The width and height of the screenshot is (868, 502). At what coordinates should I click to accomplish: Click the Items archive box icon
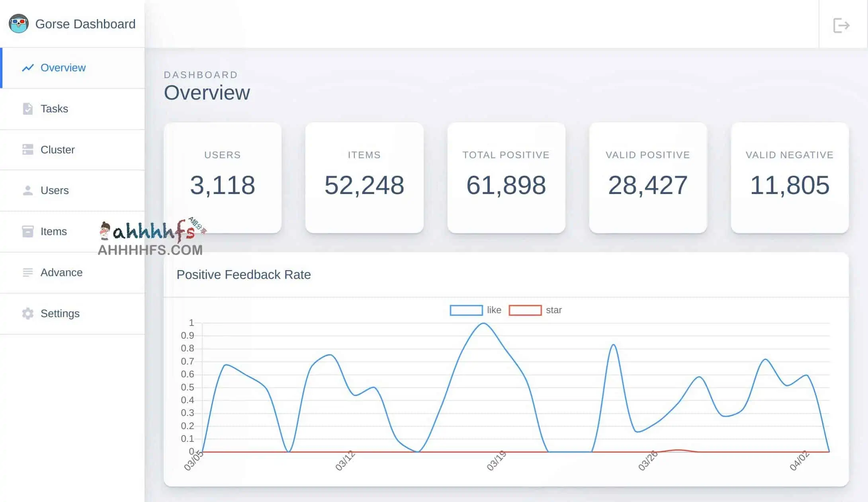pyautogui.click(x=27, y=231)
